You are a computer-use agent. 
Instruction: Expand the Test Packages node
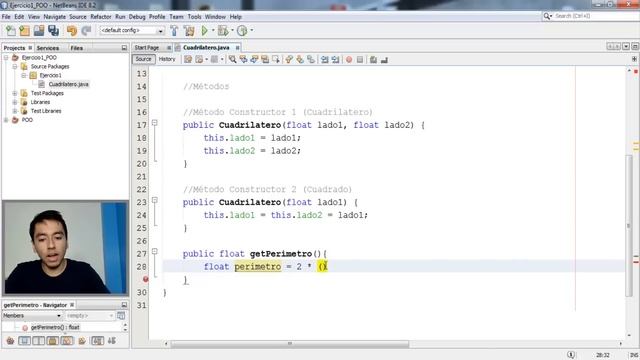(15, 93)
